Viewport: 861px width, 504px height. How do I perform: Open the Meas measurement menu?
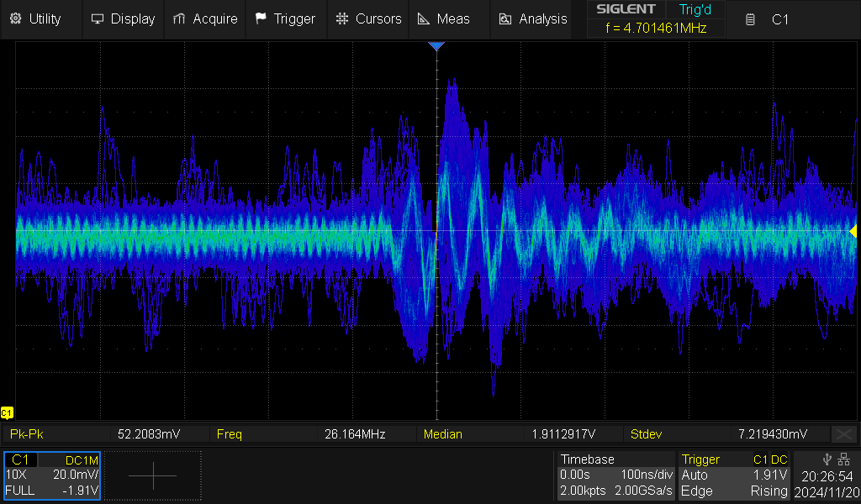point(445,18)
